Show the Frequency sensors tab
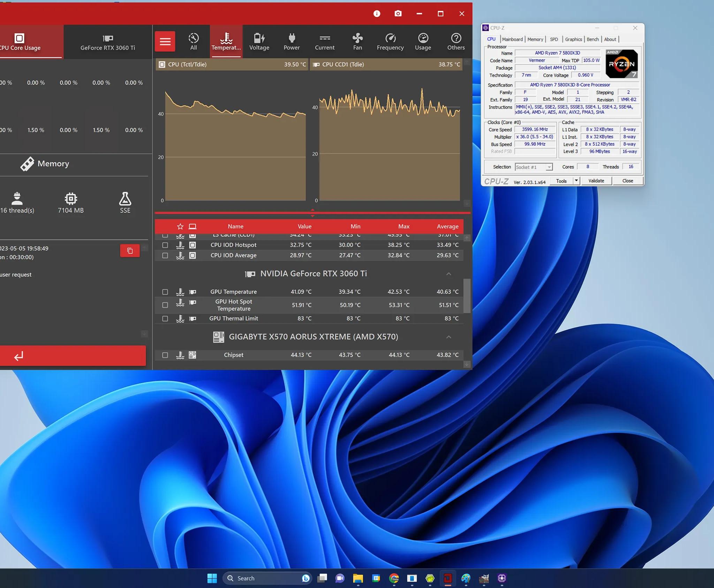 (390, 41)
